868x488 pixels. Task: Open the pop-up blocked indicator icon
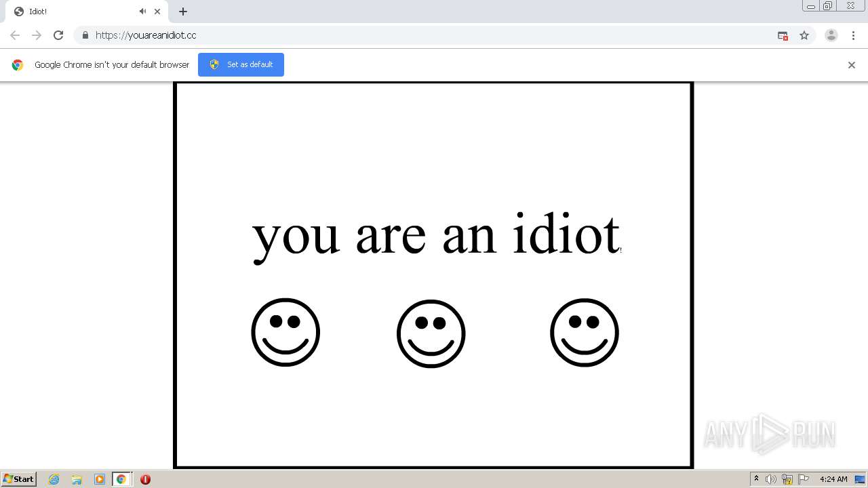783,36
